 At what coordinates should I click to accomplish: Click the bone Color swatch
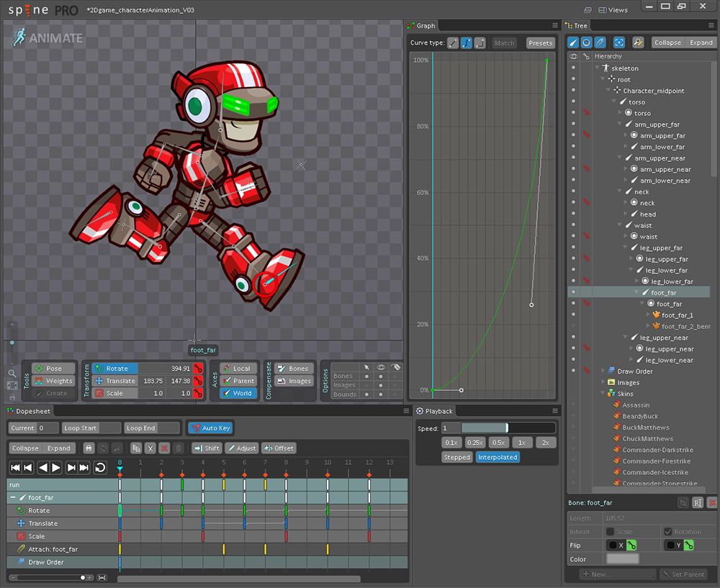[622, 558]
